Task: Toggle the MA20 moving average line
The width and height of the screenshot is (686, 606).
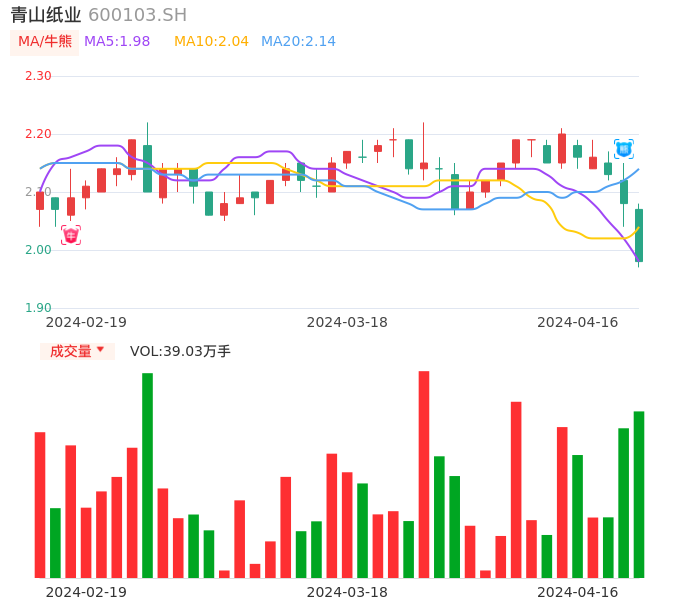Action: 298,42
